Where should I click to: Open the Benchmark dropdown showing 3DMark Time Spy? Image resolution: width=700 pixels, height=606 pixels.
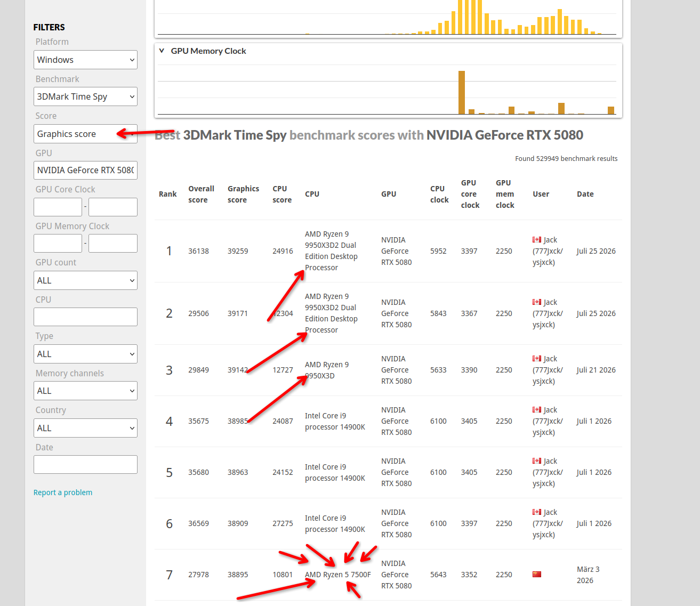(x=85, y=96)
